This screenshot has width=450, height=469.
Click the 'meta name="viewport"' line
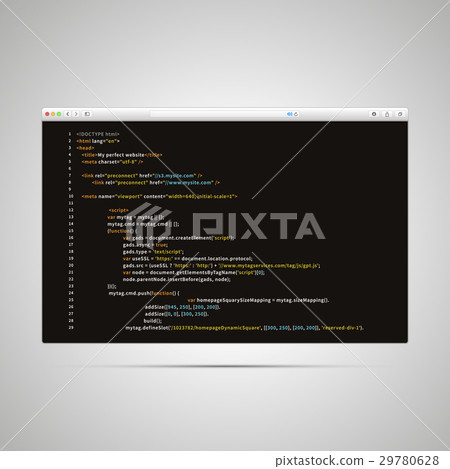(x=159, y=196)
